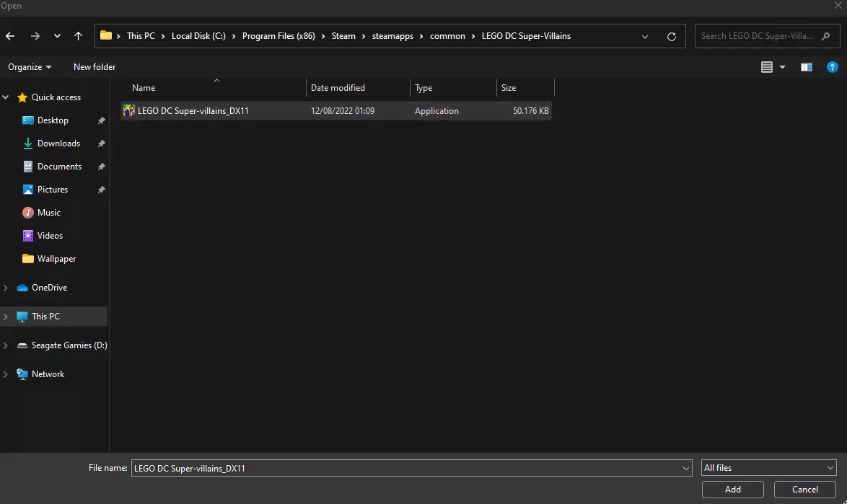
Task: Click the pin icon beside Pictures
Action: [x=101, y=190]
